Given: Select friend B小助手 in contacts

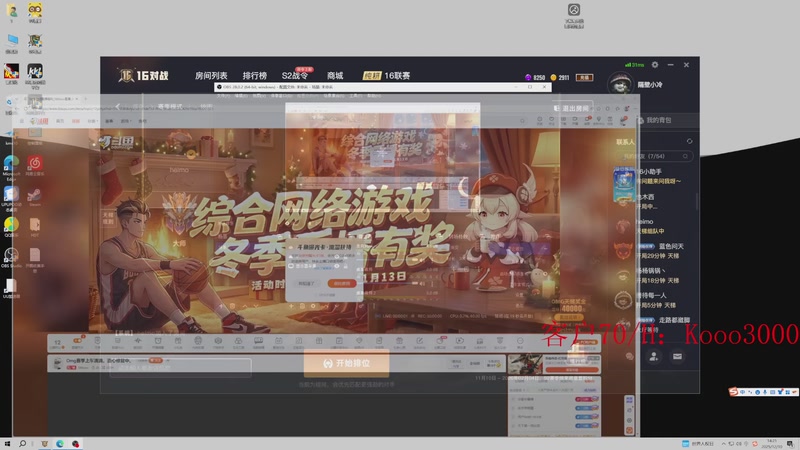Looking at the screenshot, I should (655, 176).
